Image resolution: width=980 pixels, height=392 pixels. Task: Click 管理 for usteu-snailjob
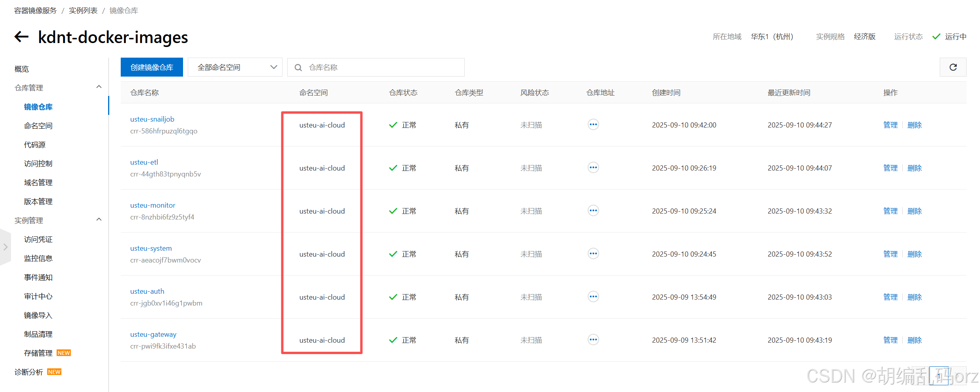point(890,125)
